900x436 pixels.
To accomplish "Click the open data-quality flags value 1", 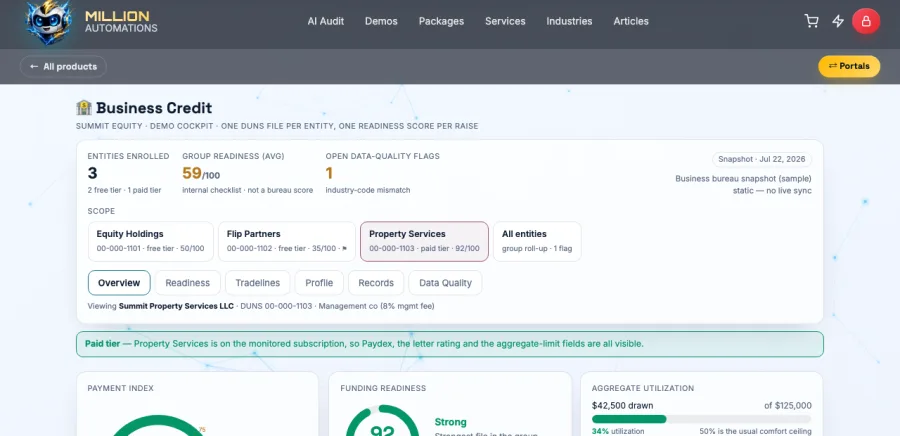I will (329, 173).
